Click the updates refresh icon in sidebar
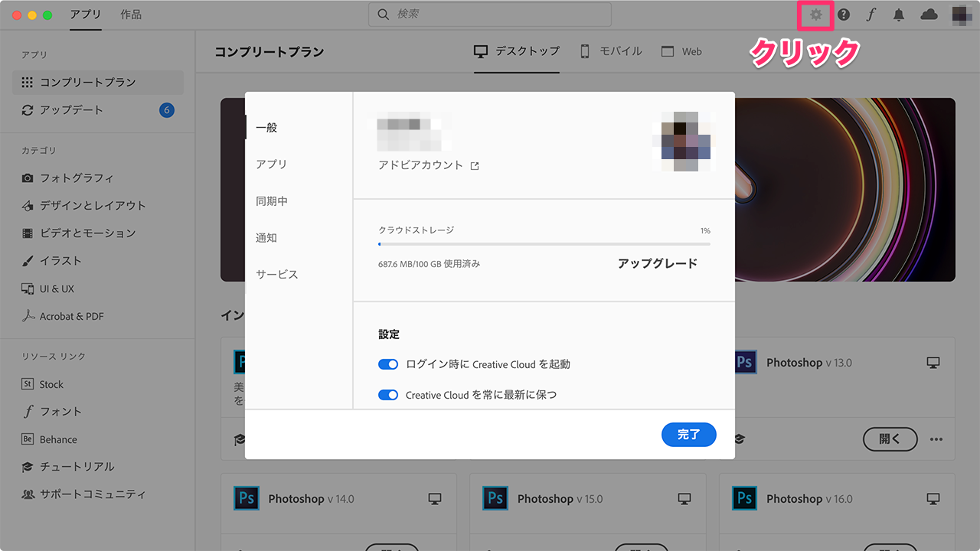The width and height of the screenshot is (980, 551). (28, 110)
